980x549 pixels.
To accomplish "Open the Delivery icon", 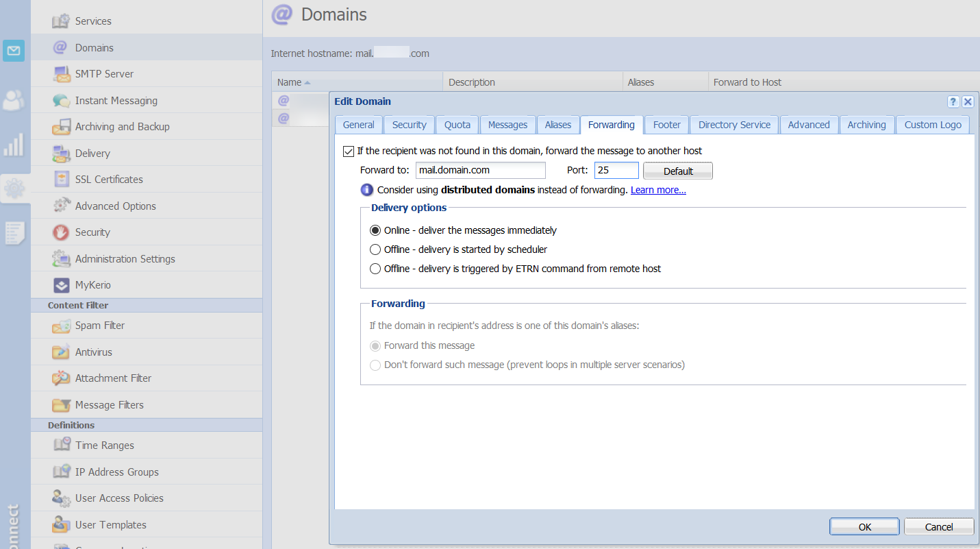I will 61,154.
